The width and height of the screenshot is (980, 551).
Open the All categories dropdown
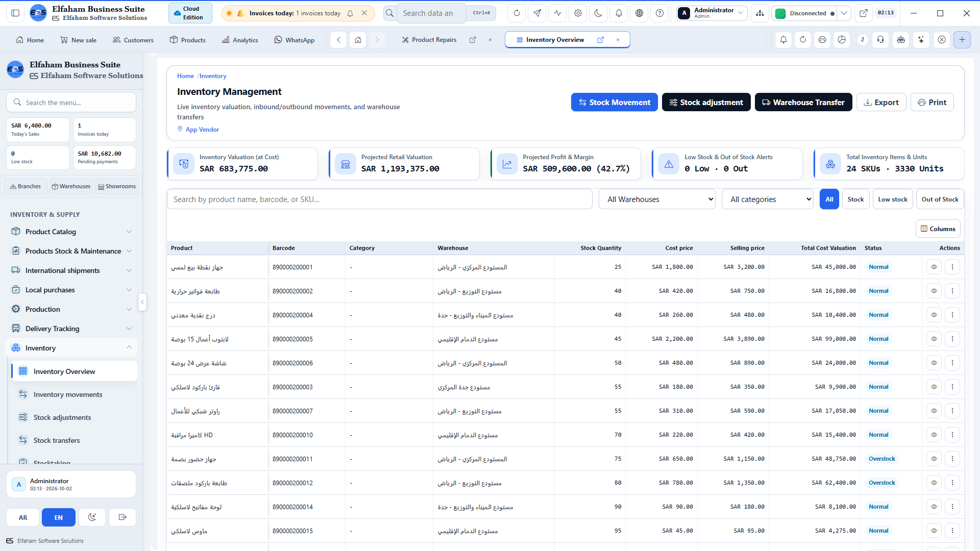coord(768,199)
